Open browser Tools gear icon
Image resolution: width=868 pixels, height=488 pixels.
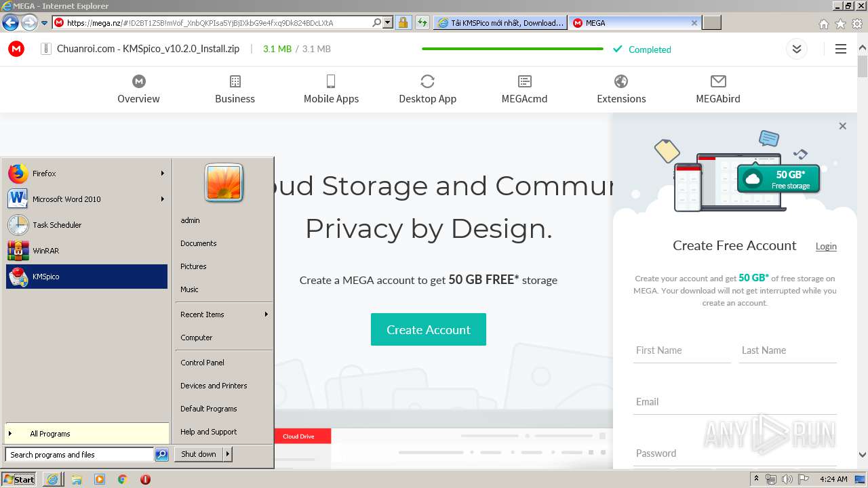(857, 24)
